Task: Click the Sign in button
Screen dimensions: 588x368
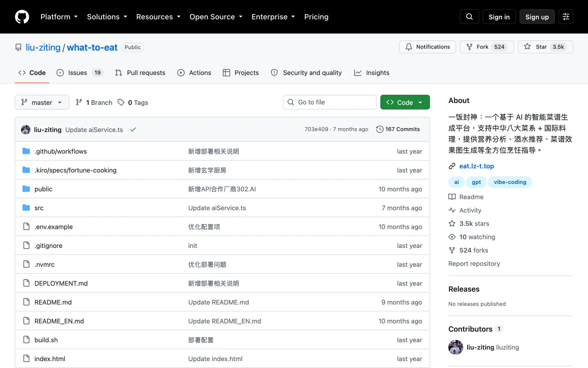Action: pyautogui.click(x=499, y=17)
